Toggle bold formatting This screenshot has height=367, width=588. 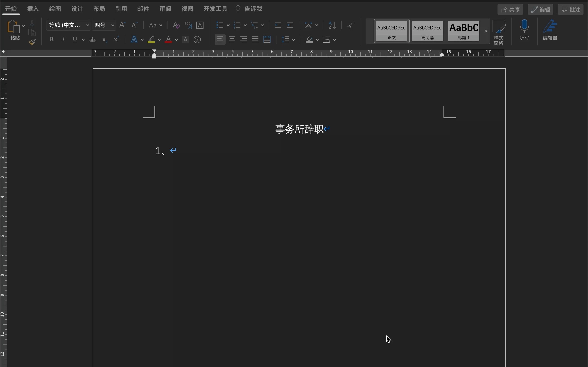coord(52,39)
